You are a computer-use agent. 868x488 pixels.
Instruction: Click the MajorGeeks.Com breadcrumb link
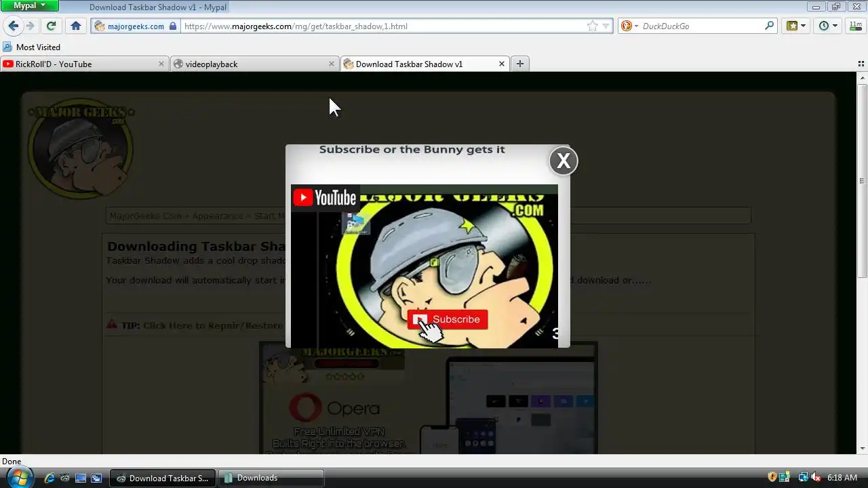(x=145, y=216)
